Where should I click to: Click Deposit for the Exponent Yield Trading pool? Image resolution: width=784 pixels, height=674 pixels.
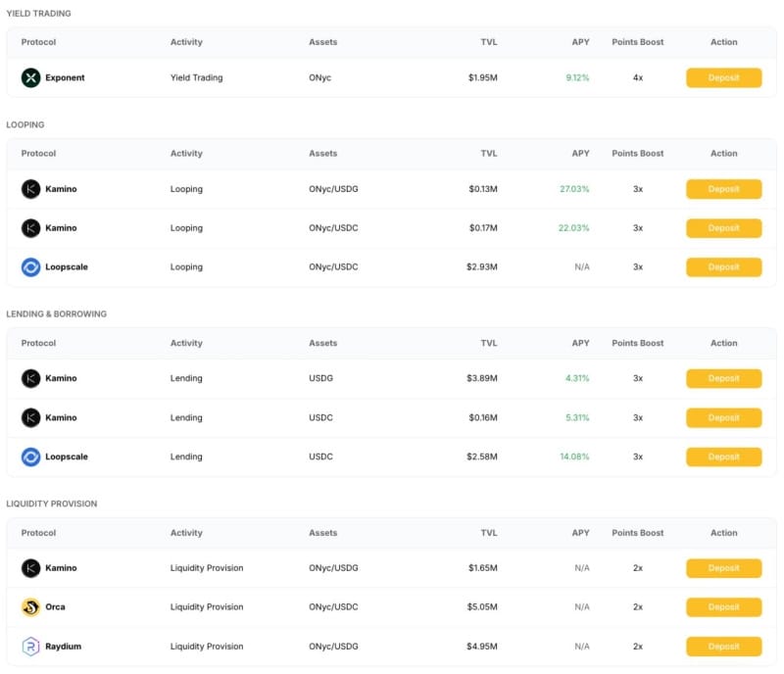[x=723, y=77]
